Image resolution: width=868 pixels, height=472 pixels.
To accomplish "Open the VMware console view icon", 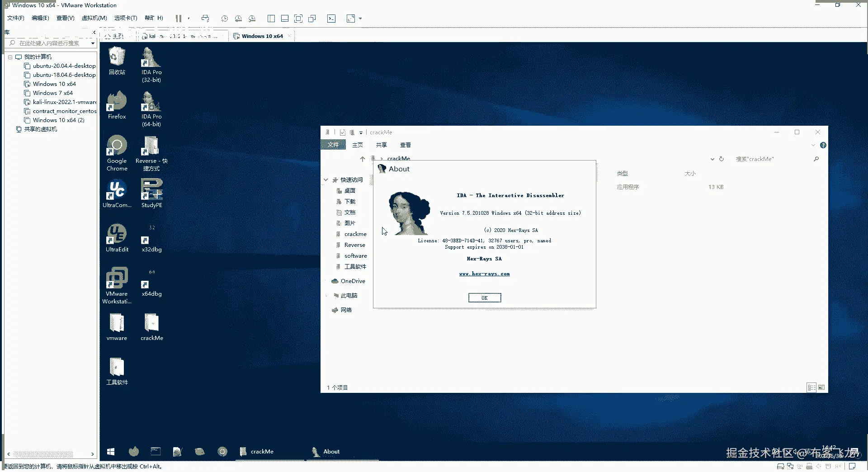I will (331, 19).
